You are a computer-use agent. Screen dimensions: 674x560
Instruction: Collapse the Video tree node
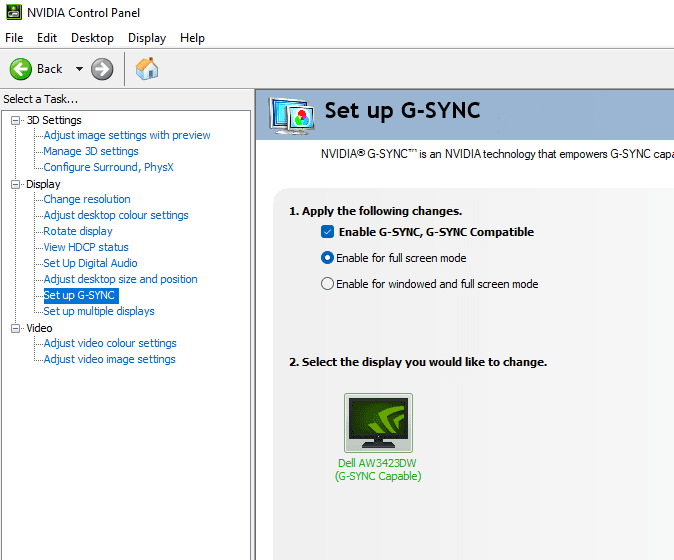[15, 328]
